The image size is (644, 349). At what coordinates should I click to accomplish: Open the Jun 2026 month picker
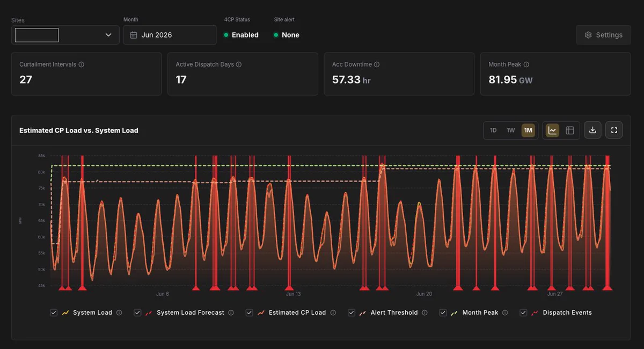point(170,35)
